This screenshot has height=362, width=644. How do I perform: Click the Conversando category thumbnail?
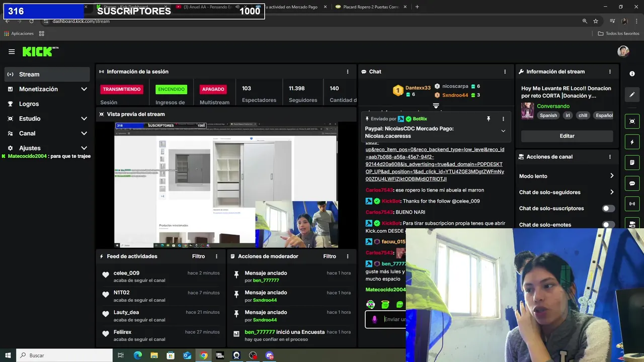(527, 110)
